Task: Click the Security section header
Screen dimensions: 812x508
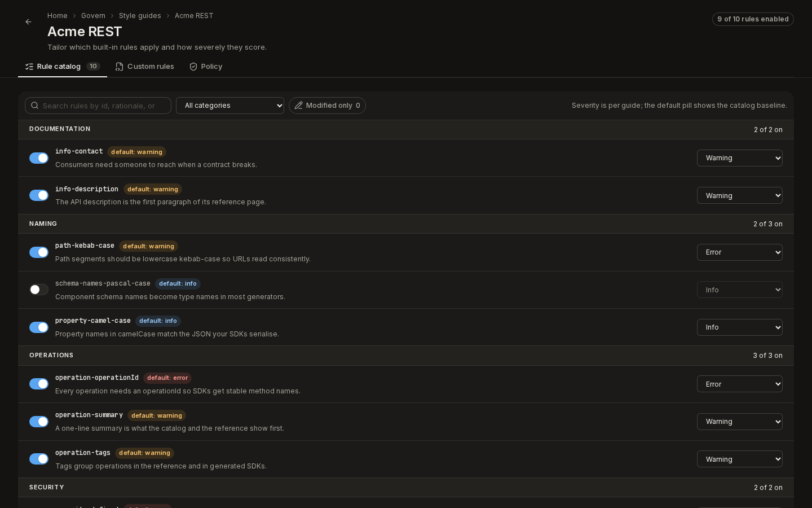Action: (x=406, y=488)
